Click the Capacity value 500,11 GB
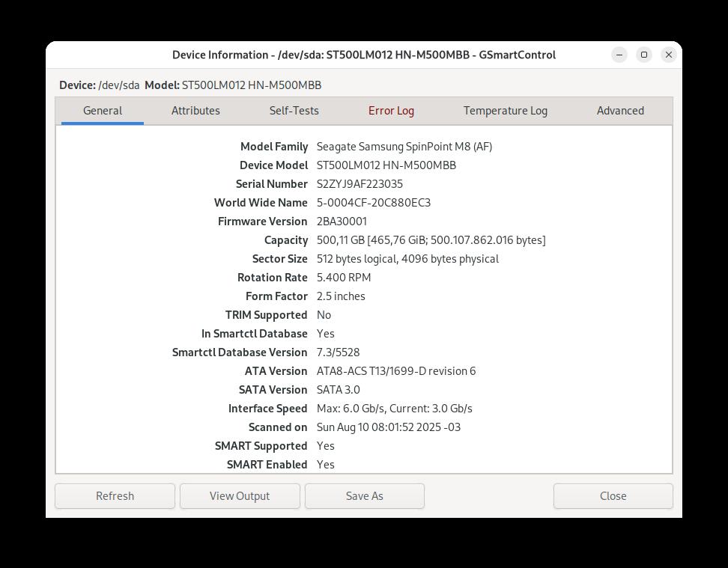Image resolution: width=728 pixels, height=568 pixels. (x=431, y=240)
